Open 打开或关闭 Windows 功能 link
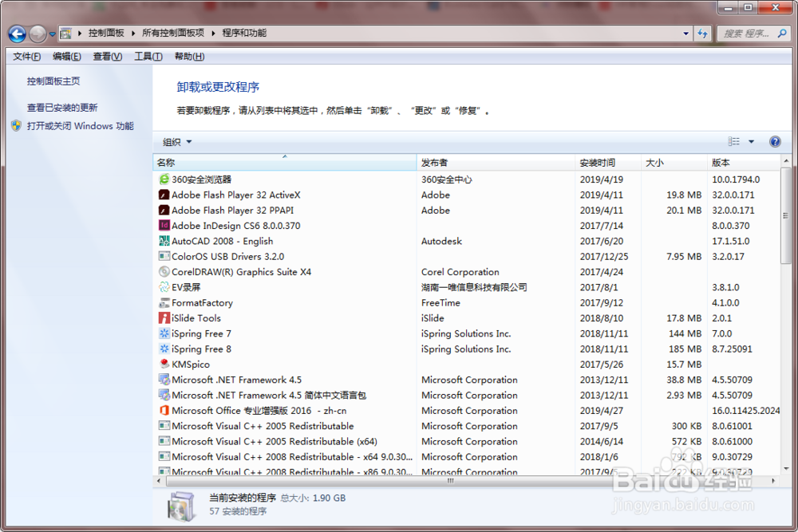Viewport: 798px width, 532px height. pos(81,126)
